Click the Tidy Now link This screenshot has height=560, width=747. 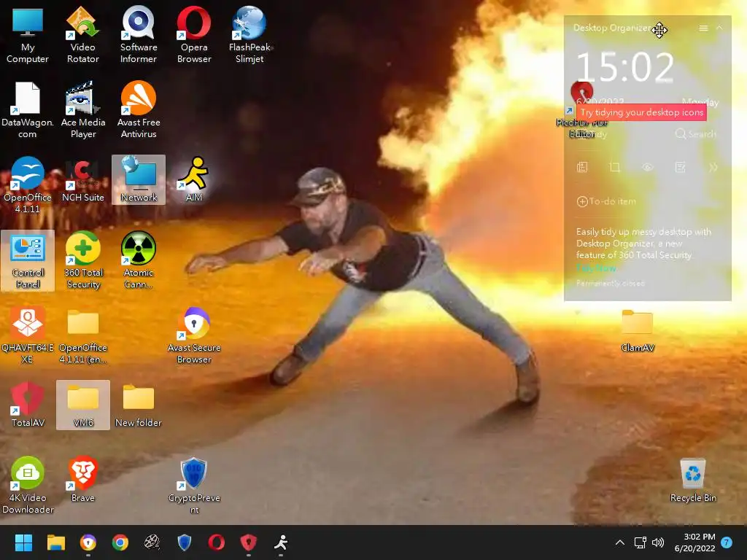click(596, 268)
